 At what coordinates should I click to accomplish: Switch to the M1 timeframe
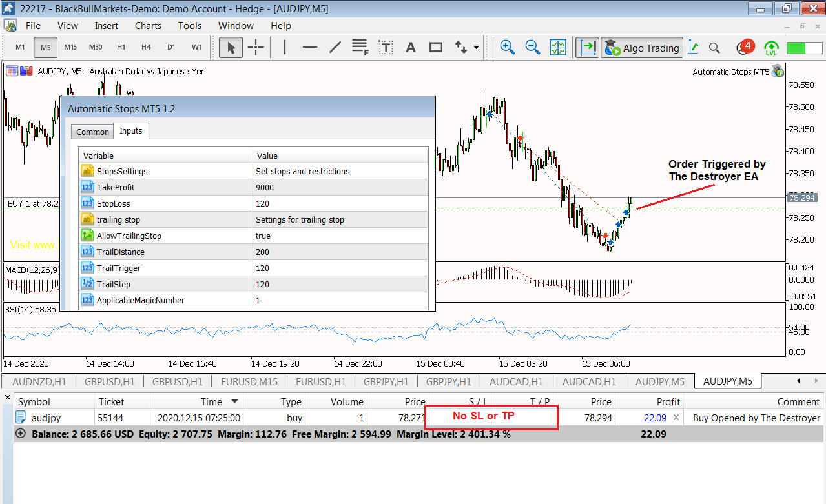click(x=20, y=47)
